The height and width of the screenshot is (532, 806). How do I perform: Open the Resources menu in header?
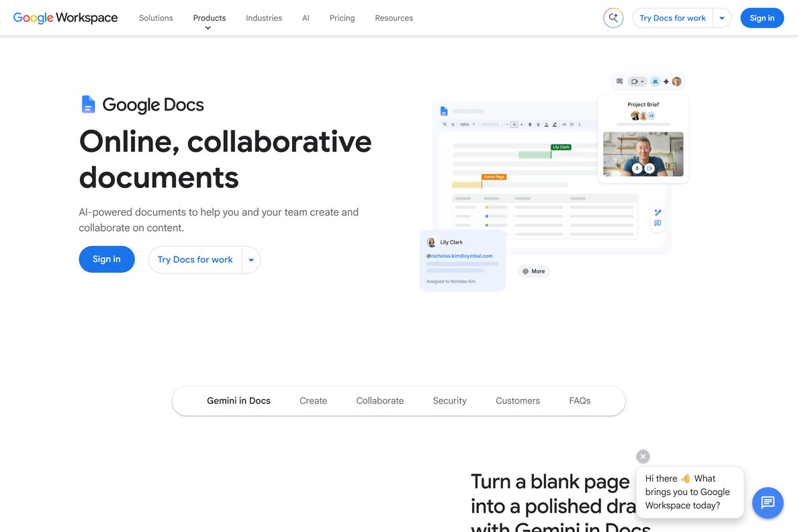pos(394,18)
